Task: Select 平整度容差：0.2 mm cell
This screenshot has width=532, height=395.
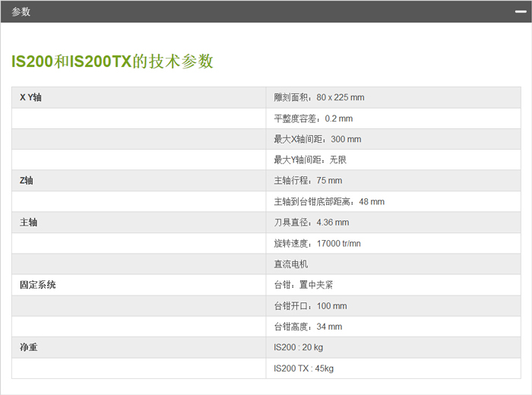Action: click(393, 118)
